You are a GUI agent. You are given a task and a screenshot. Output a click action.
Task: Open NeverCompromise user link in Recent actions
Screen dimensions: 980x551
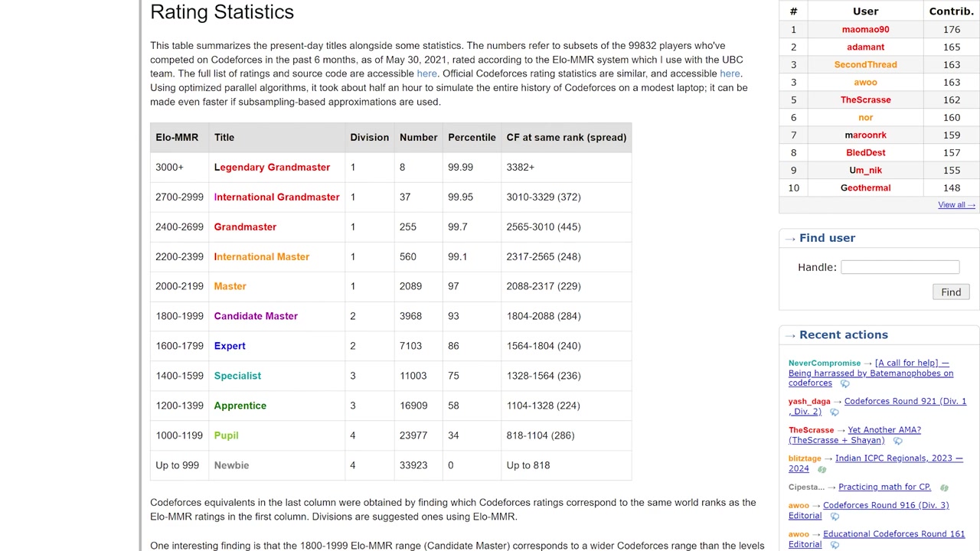tap(825, 363)
